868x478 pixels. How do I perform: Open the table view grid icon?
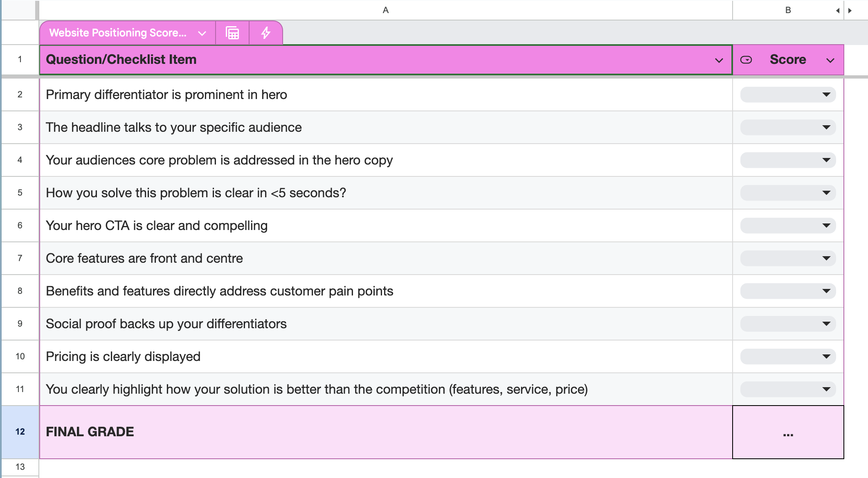[x=232, y=33]
